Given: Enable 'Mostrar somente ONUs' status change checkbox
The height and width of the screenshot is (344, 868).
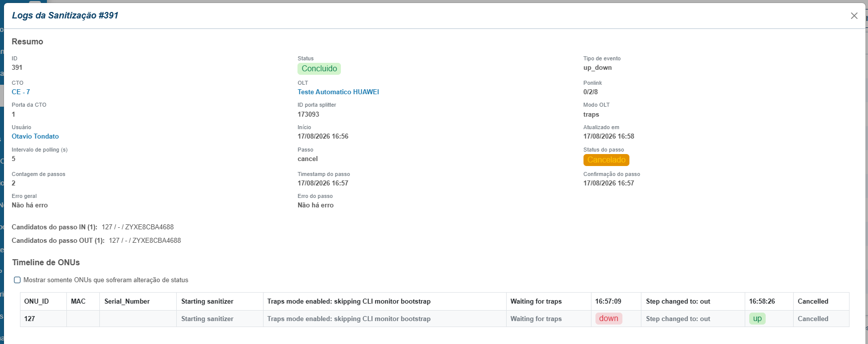Looking at the screenshot, I should pyautogui.click(x=17, y=280).
